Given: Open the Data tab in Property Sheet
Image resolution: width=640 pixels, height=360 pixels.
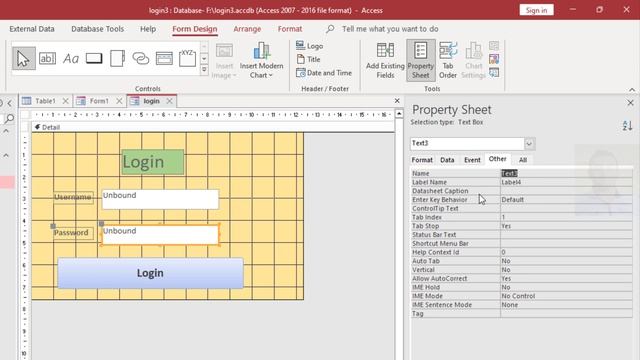Looking at the screenshot, I should (x=447, y=160).
